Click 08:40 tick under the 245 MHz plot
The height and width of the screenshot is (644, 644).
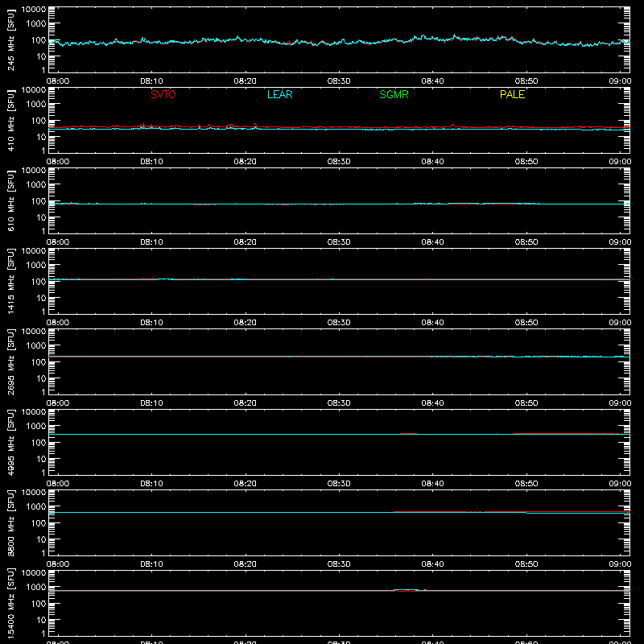tap(432, 81)
